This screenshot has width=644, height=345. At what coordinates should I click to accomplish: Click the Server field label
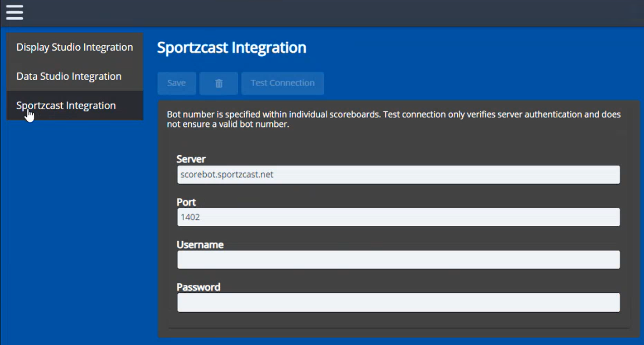191,159
